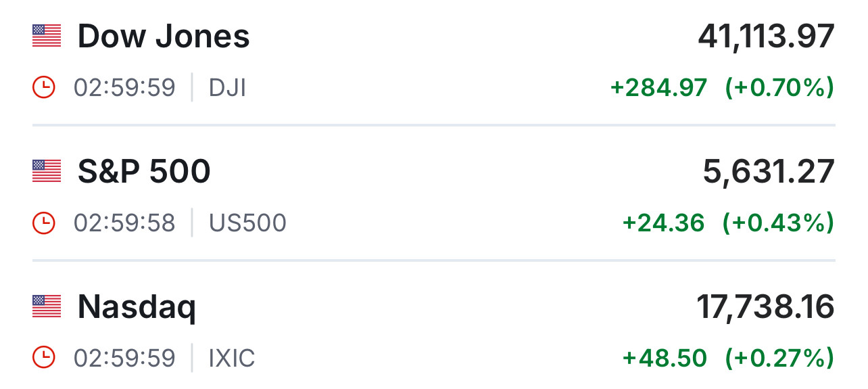This screenshot has width=868, height=389.
Task: Click the red clock icon in Dow Jones row
Action: [44, 88]
